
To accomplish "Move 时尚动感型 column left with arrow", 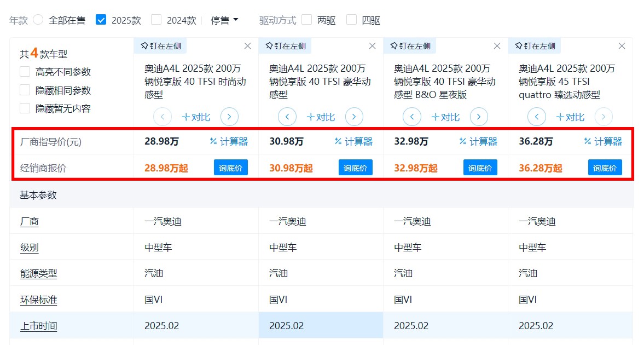I will [x=163, y=117].
